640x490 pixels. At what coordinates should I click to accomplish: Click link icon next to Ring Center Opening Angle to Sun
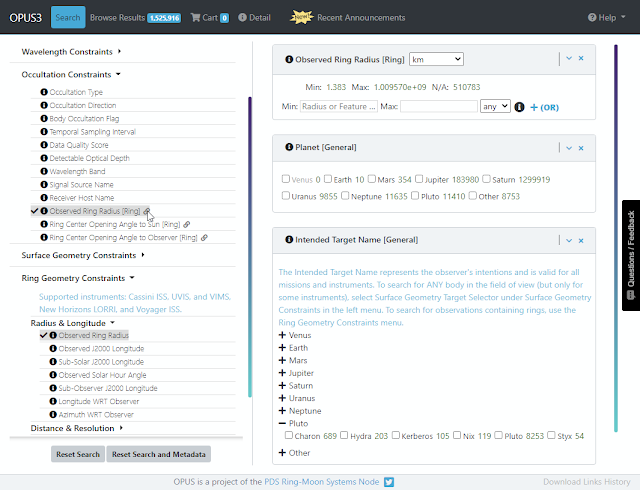[187, 224]
